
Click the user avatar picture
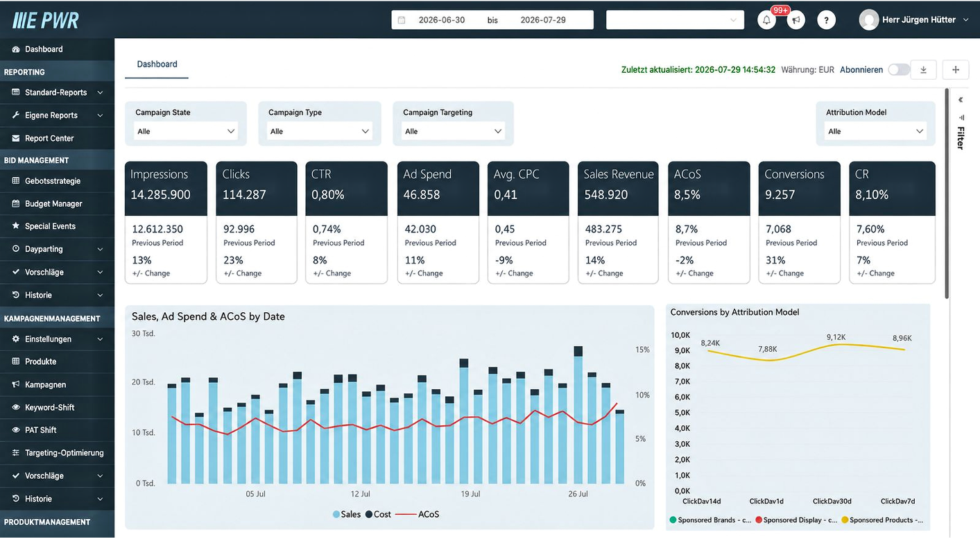[x=869, y=20]
